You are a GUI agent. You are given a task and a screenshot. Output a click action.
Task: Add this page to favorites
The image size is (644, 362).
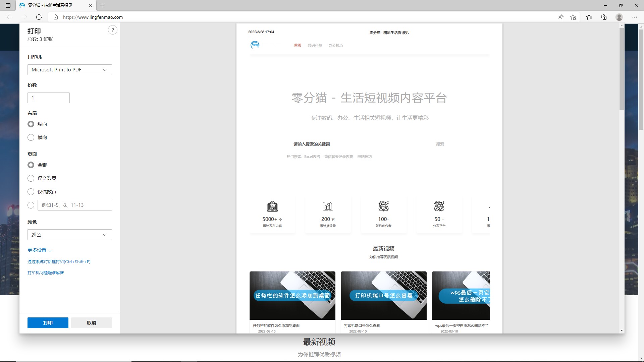573,17
